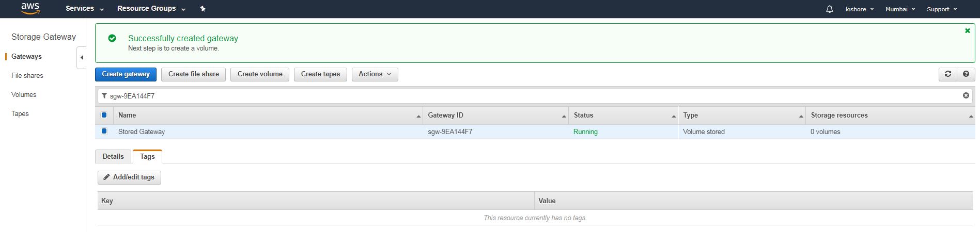The image size is (980, 232).
Task: Click the gateway filter search field
Action: click(532, 96)
